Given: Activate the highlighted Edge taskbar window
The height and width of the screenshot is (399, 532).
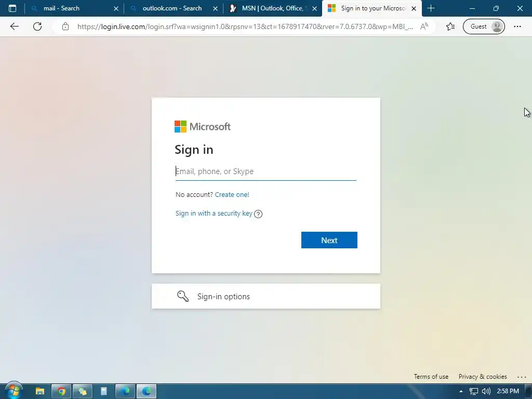Looking at the screenshot, I should (147, 391).
